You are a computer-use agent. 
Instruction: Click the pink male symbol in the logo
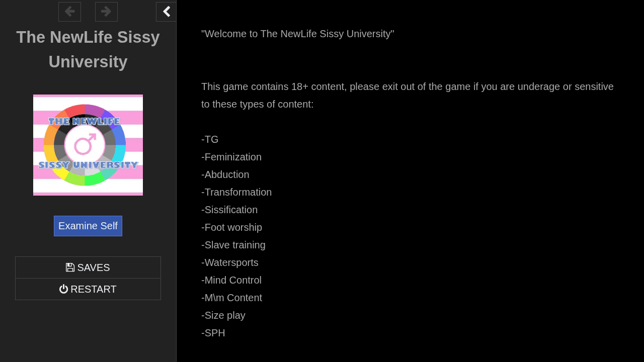[x=85, y=144]
